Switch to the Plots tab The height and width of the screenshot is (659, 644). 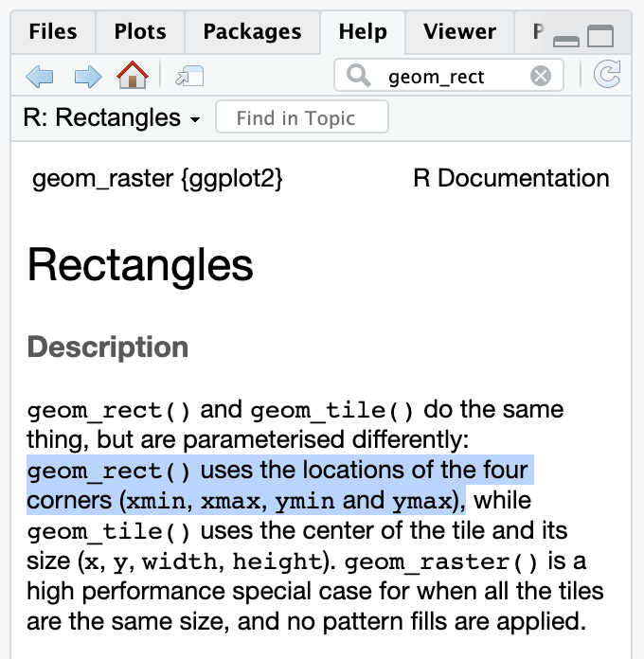pyautogui.click(x=140, y=31)
